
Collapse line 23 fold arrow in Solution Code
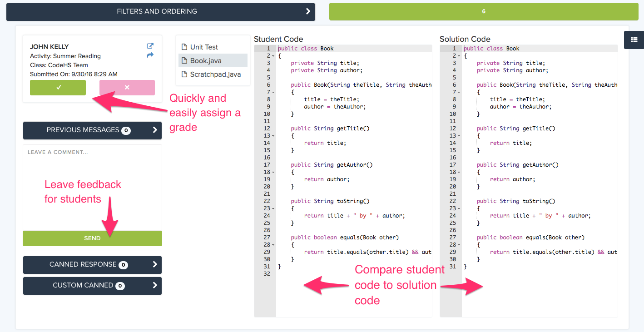click(x=459, y=208)
